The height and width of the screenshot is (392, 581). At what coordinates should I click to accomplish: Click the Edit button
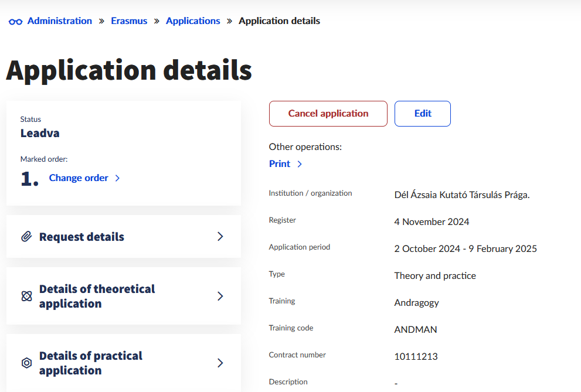[x=422, y=114]
